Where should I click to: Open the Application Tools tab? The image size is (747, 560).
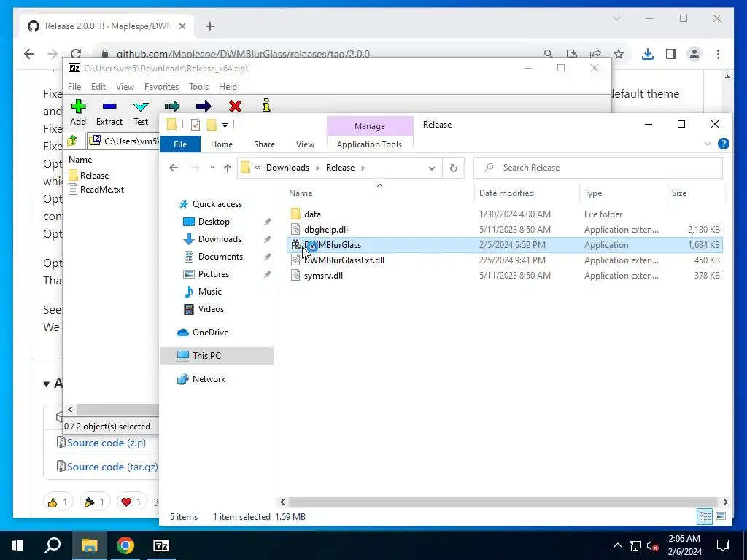369,144
